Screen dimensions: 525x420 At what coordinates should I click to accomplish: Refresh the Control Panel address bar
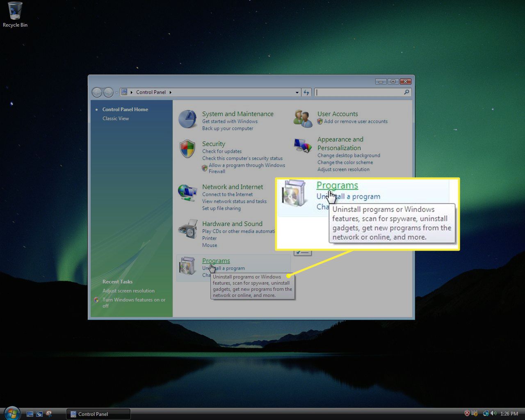click(x=306, y=92)
